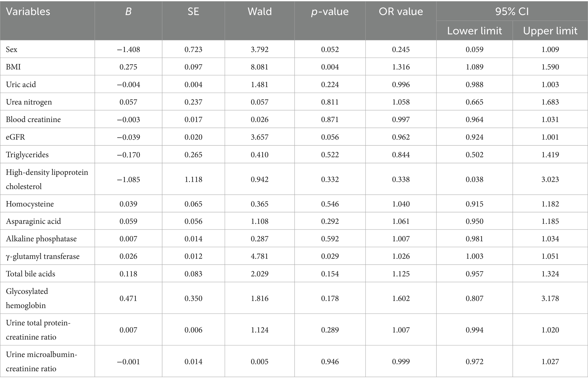Select Glycosylated hemoglobin OR value 1.602
The image size is (588, 382).
click(401, 298)
